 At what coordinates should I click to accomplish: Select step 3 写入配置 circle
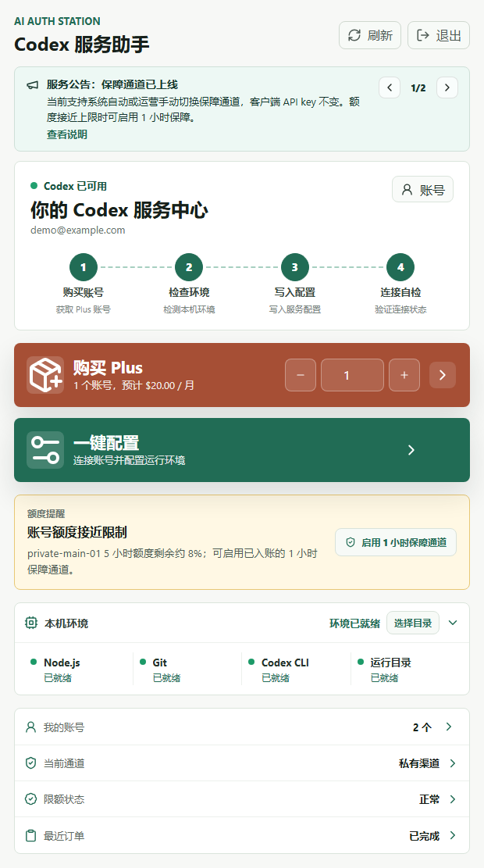coord(294,267)
